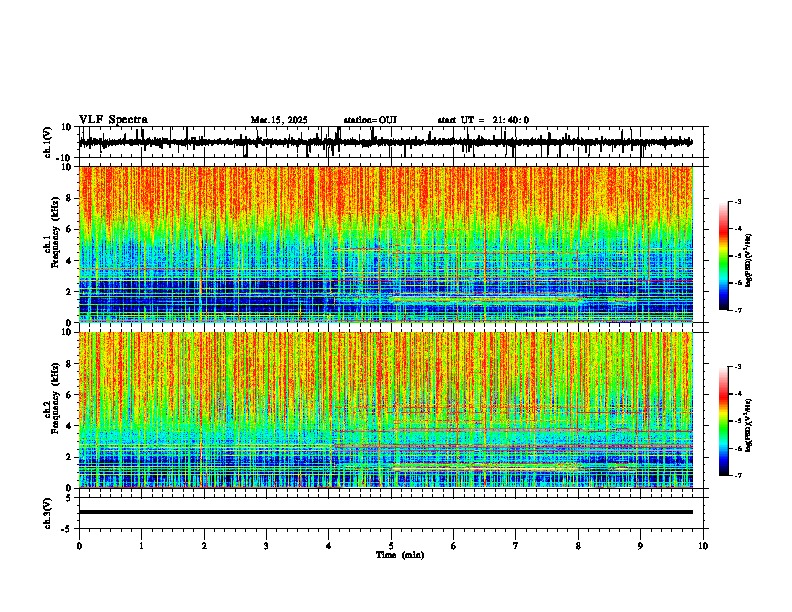Click time axis tick label "0"
This screenshot has width=792, height=612.
click(79, 546)
